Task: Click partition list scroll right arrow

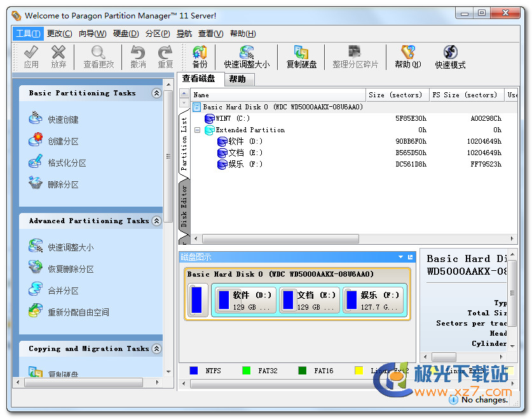Action: coord(512,239)
